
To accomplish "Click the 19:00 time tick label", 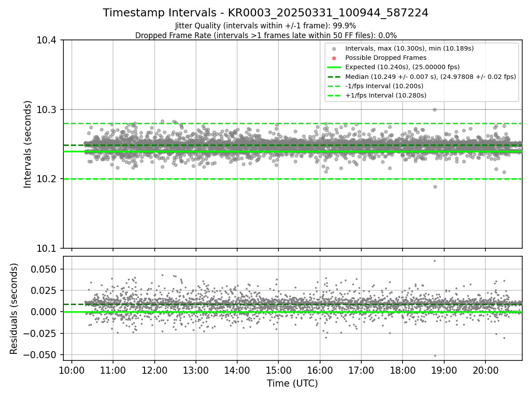I will coord(444,370).
